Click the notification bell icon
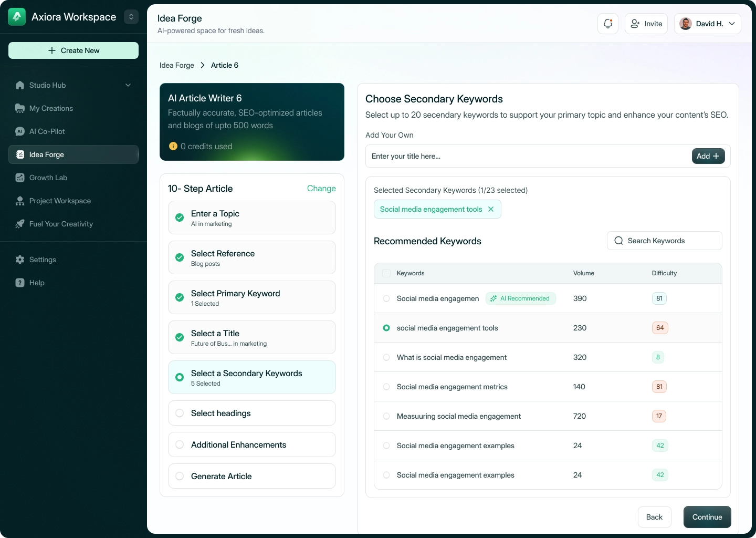 608,24
